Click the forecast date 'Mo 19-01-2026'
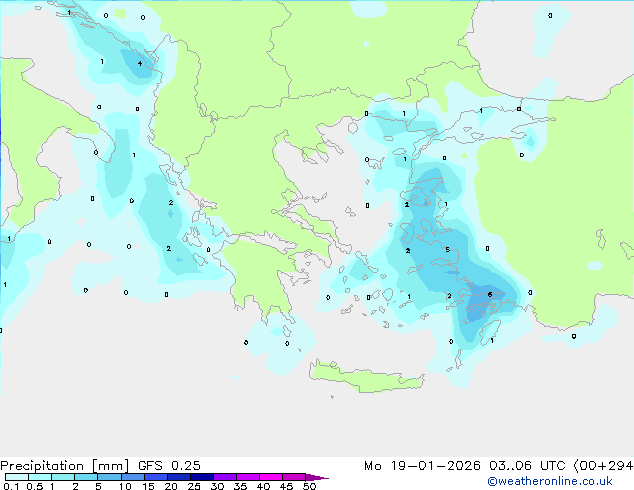 422,466
